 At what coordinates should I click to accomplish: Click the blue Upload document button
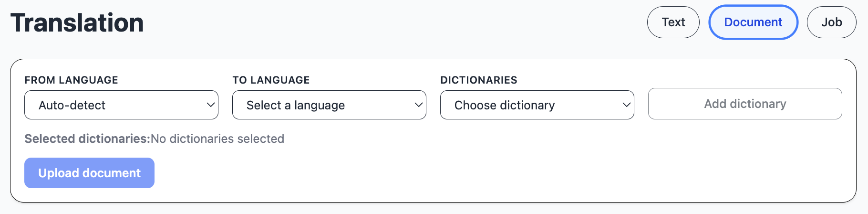89,173
